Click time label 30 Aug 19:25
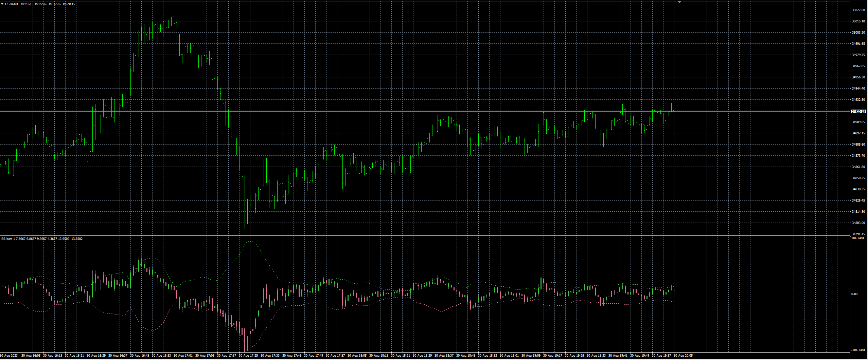This screenshot has width=868, height=360. click(574, 356)
